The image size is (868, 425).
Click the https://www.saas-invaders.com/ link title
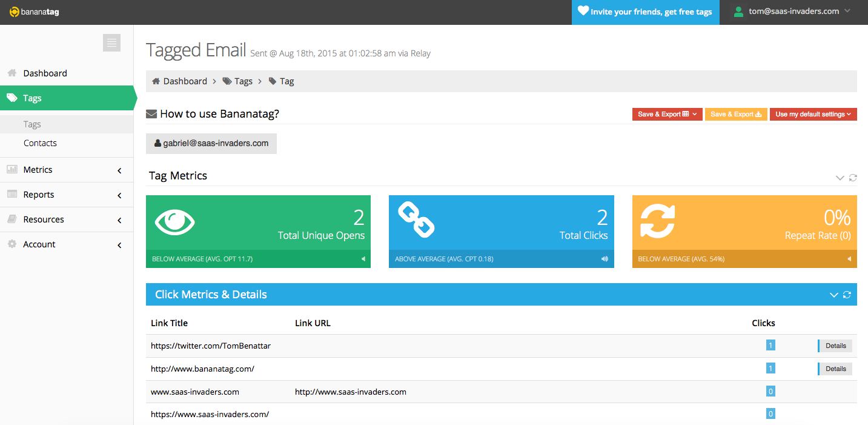[210, 415]
